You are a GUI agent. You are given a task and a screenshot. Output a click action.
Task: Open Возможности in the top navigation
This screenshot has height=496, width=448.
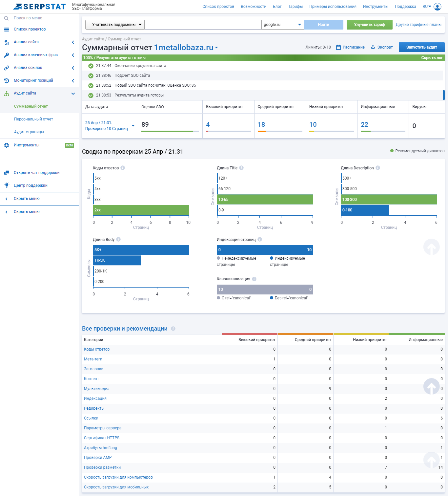pos(254,7)
